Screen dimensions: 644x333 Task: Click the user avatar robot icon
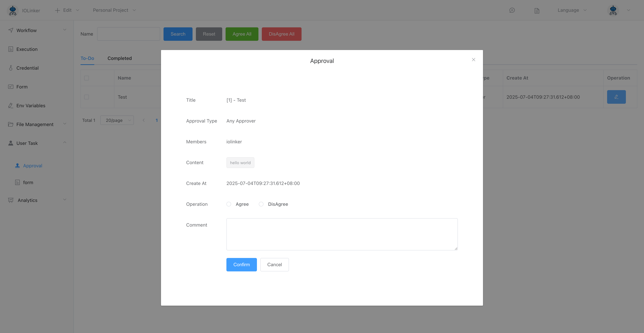(x=613, y=11)
